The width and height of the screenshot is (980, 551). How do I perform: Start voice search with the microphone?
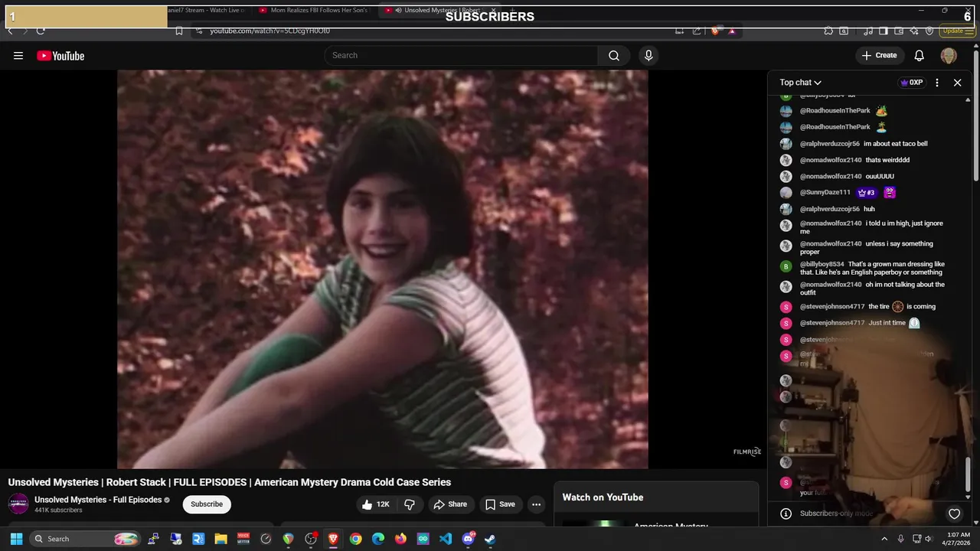pos(648,55)
